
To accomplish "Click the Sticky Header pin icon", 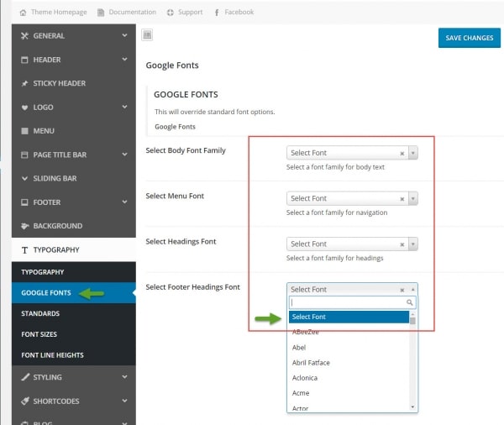I will click(x=24, y=84).
